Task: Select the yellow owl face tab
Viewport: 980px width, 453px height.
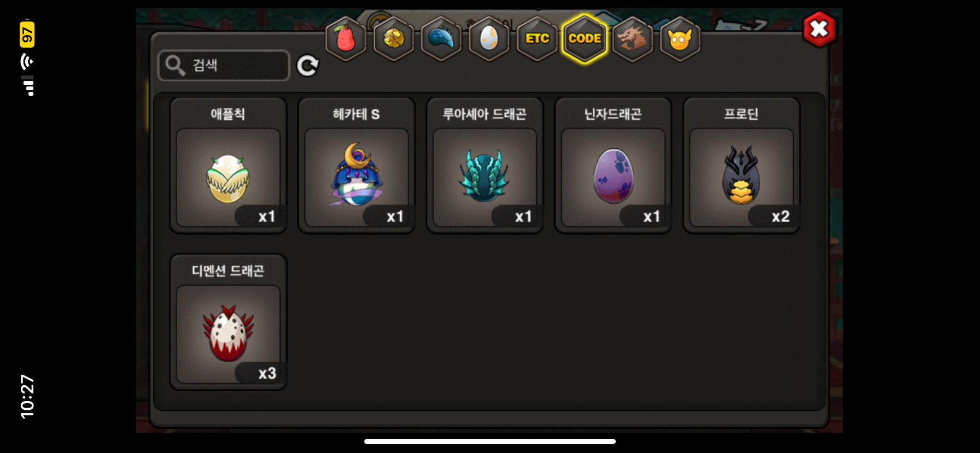Action: click(680, 39)
